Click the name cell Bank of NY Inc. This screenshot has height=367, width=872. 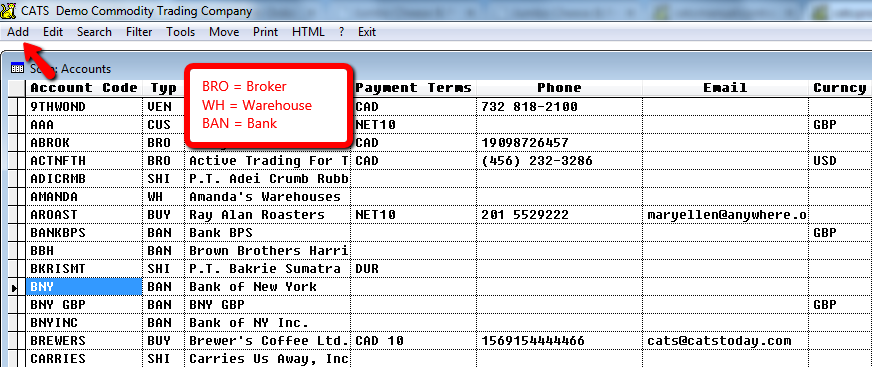[x=268, y=323]
